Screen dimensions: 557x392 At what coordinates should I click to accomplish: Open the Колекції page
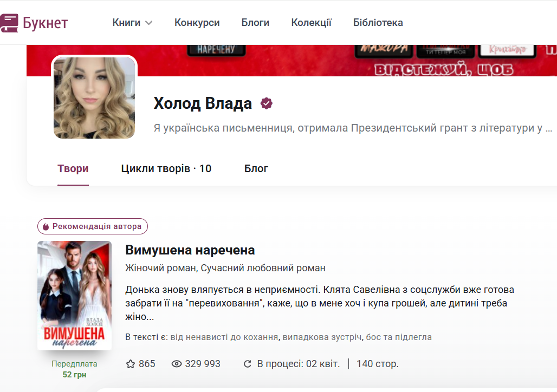pos(311,23)
